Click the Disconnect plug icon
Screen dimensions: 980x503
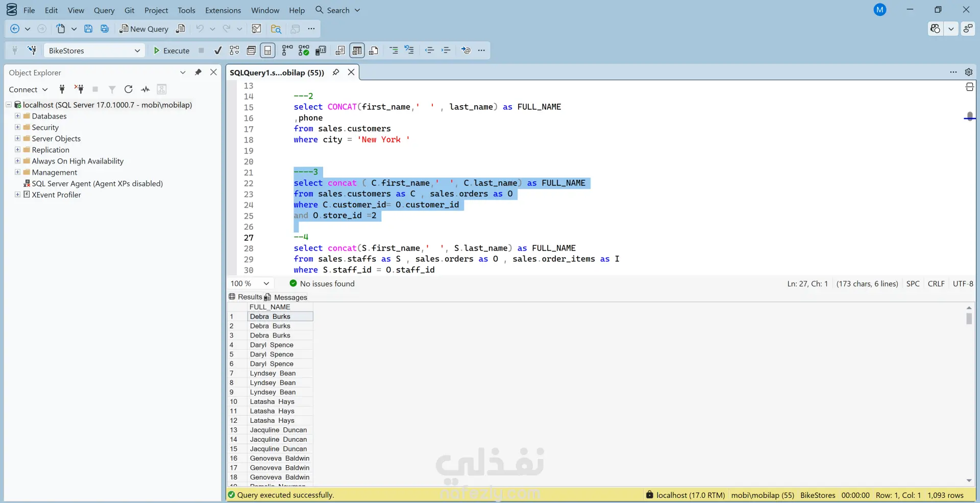pyautogui.click(x=79, y=89)
